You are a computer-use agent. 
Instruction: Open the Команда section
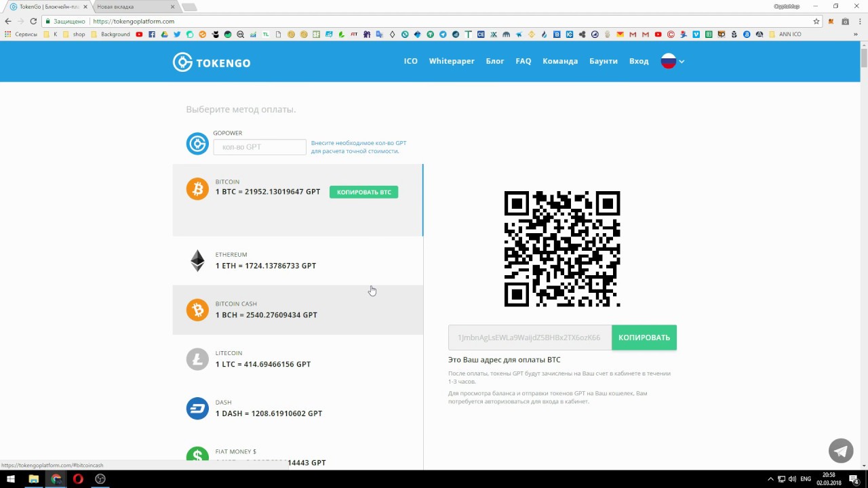pyautogui.click(x=560, y=61)
